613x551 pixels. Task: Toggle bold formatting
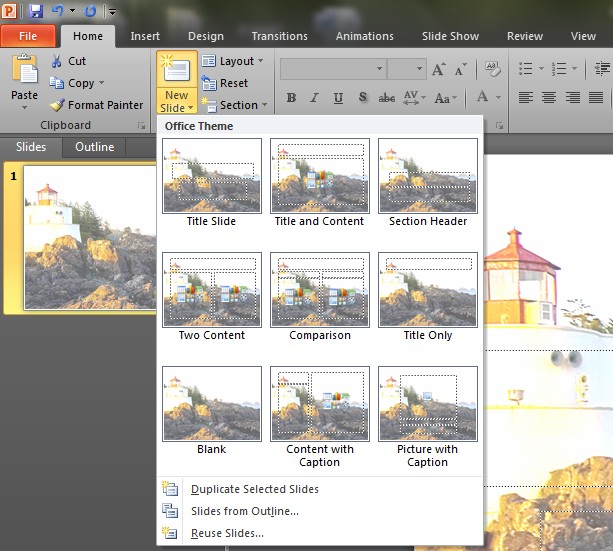[x=291, y=98]
